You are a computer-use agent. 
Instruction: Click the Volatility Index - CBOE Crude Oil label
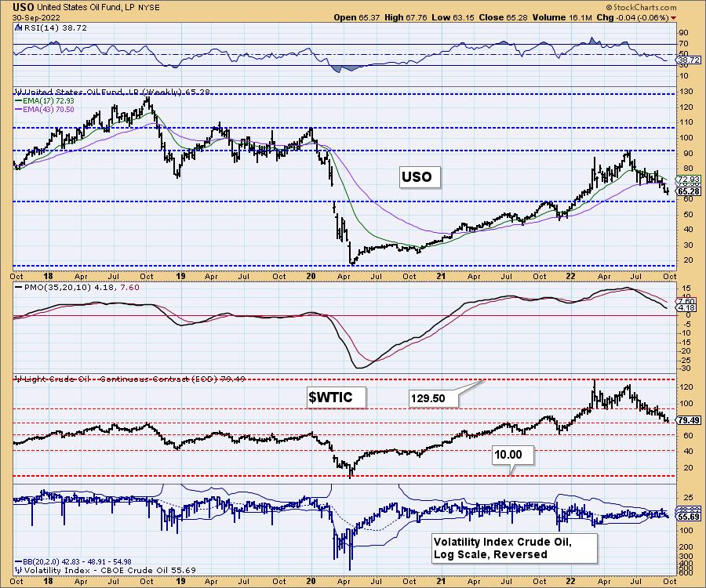point(110,570)
